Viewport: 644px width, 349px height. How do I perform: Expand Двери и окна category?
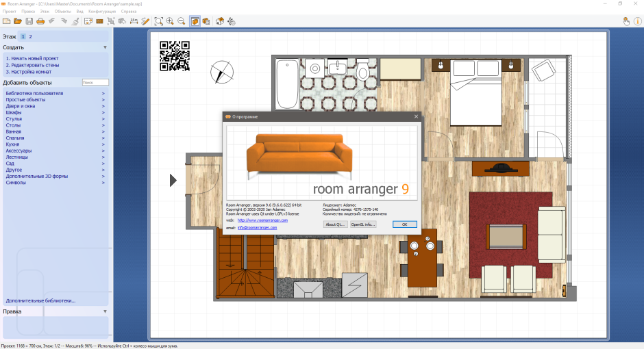(55, 106)
